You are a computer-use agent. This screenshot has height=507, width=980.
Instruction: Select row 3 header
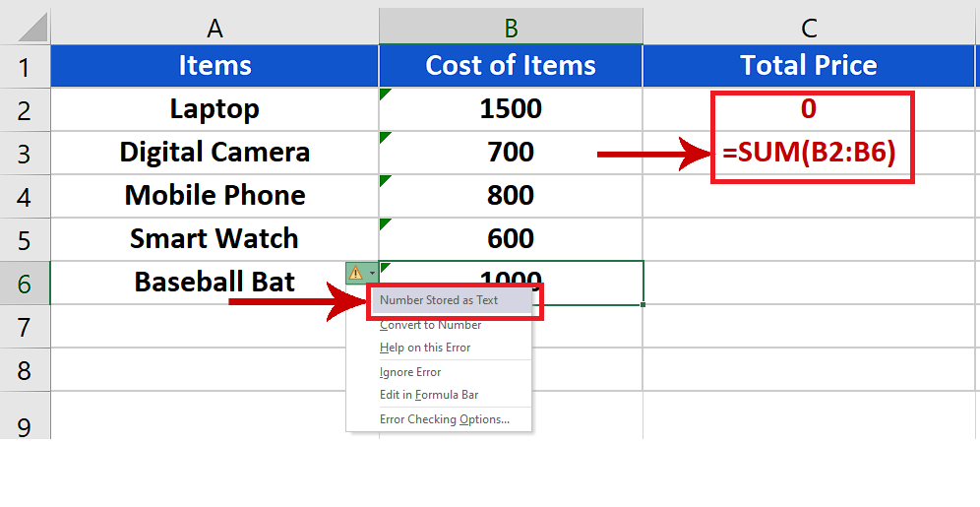tap(25, 154)
